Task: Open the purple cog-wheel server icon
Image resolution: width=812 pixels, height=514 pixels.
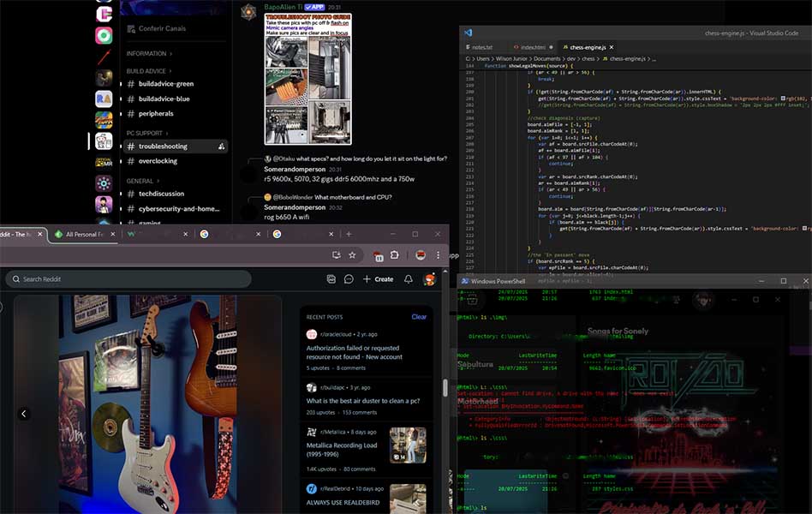Action: click(104, 183)
